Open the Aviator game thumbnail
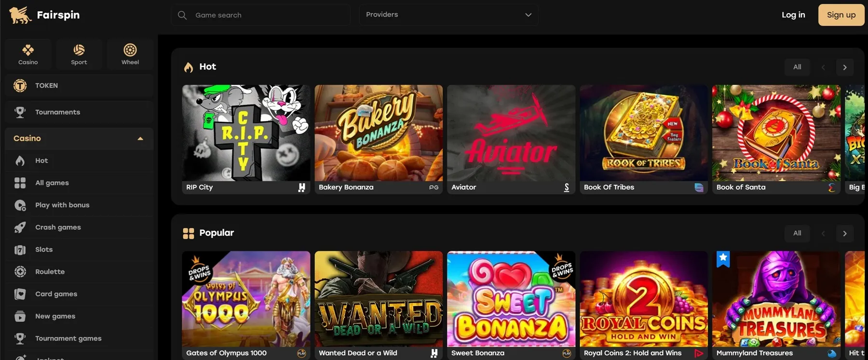Screen dimensions: 868x360 (511, 133)
